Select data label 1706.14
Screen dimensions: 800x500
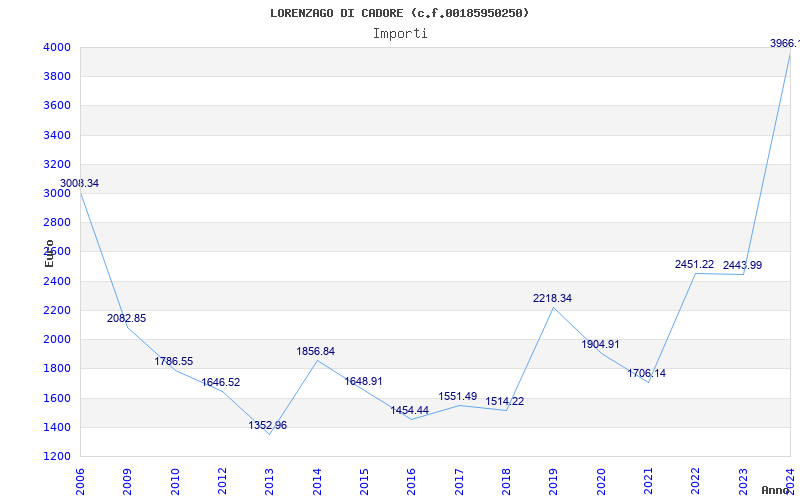[x=646, y=373]
